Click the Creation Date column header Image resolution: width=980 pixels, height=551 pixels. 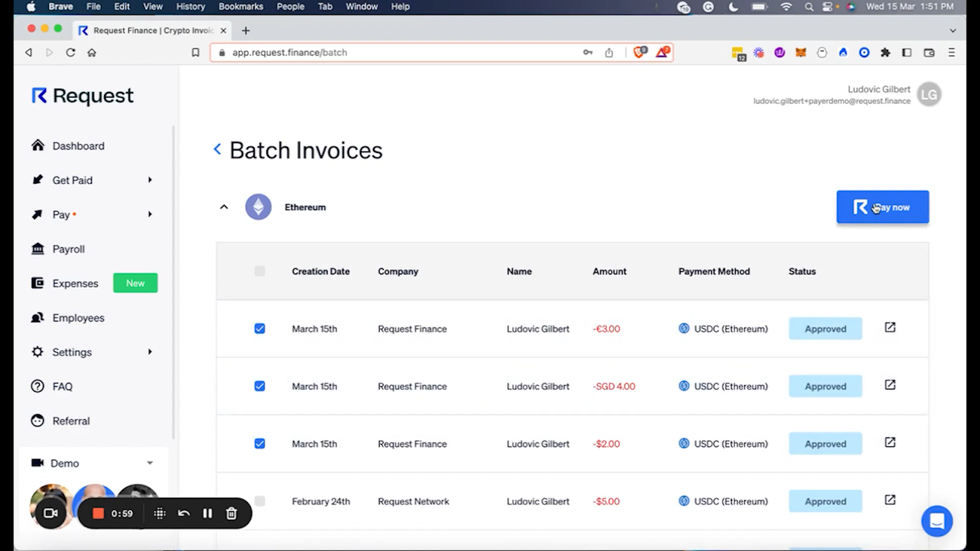point(321,271)
